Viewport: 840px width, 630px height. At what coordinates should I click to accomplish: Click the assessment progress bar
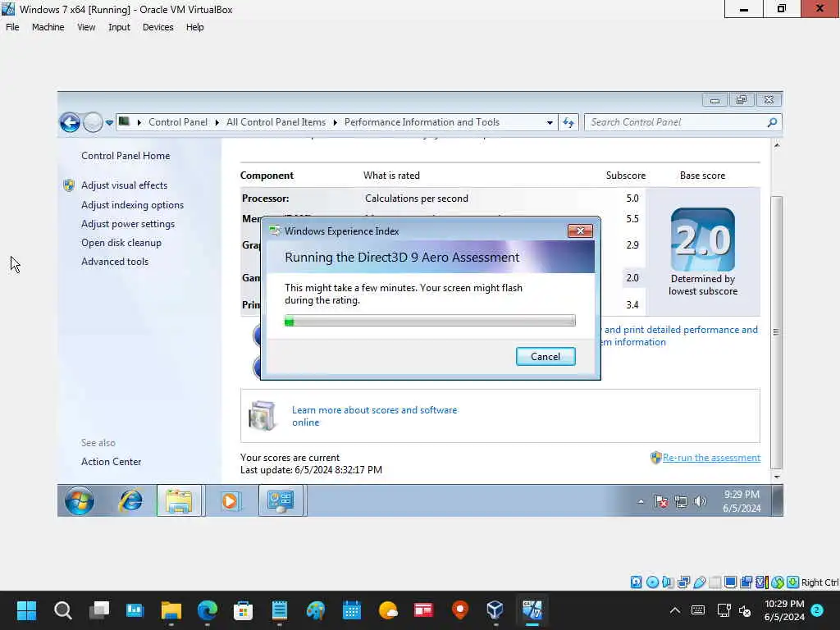[430, 321]
